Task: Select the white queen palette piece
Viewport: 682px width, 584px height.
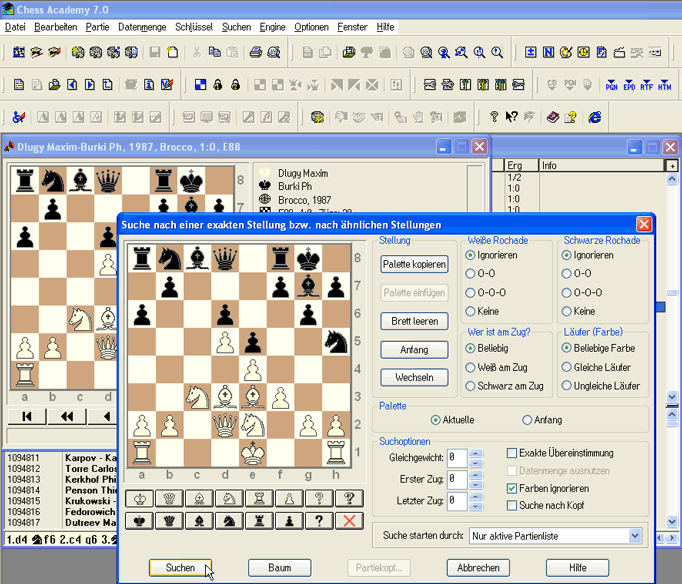Action: [170, 499]
